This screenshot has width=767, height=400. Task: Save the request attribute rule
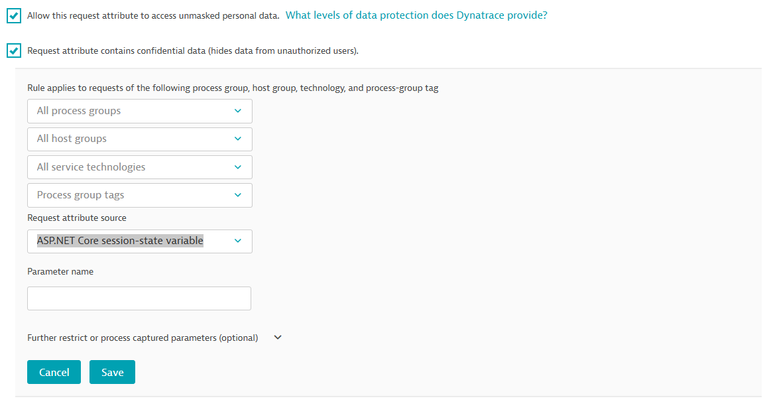tap(112, 372)
